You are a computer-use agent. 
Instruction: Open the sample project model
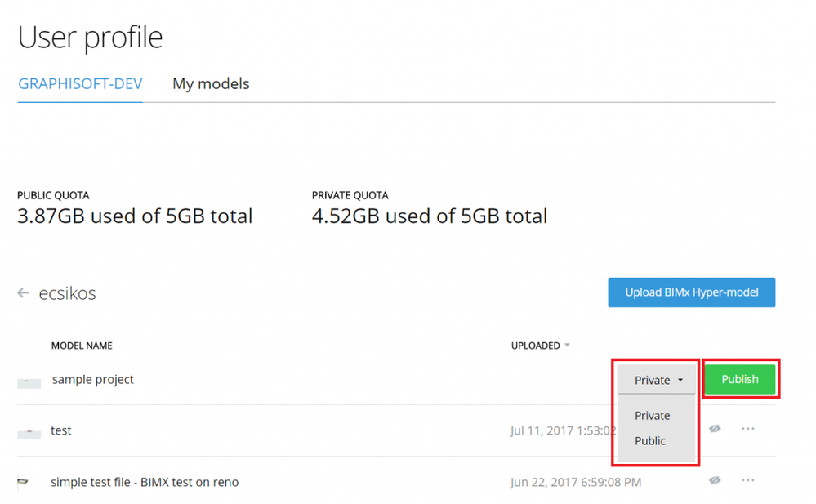tap(93, 380)
